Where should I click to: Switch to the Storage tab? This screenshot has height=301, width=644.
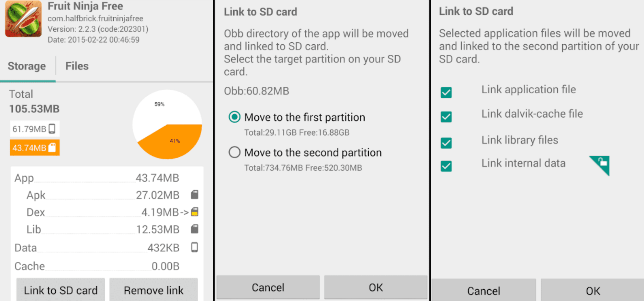coord(27,66)
